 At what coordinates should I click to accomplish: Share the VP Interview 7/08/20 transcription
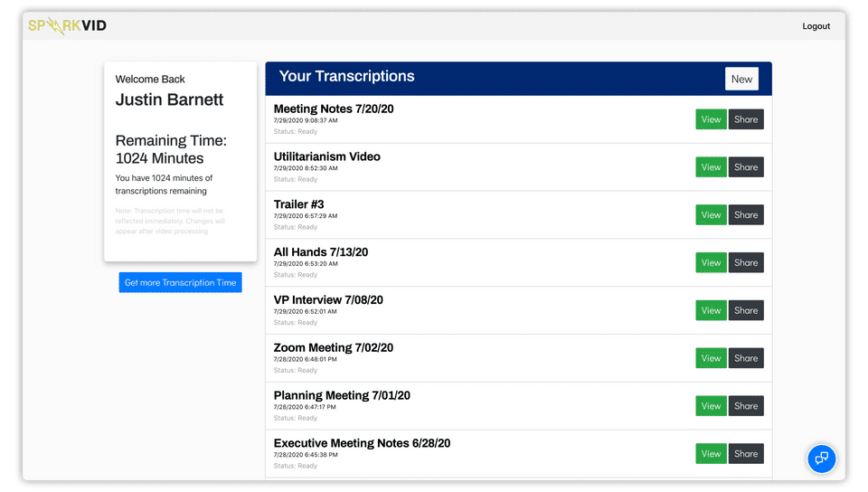click(x=746, y=310)
